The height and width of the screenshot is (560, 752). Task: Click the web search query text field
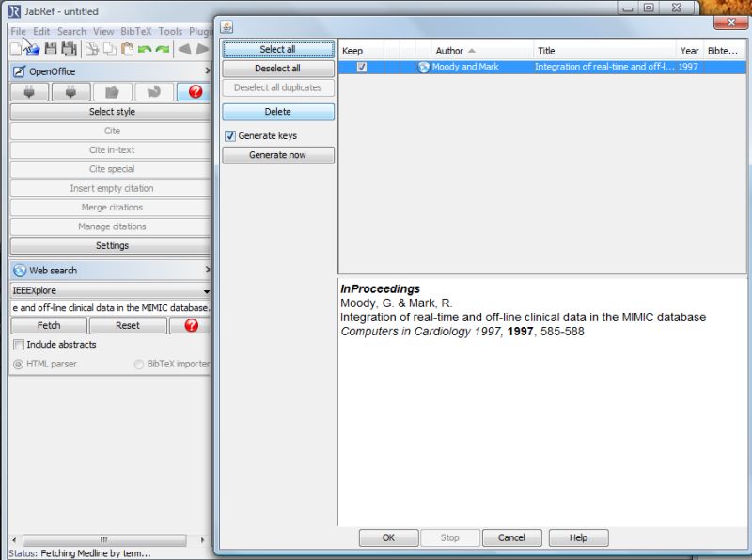(111, 308)
